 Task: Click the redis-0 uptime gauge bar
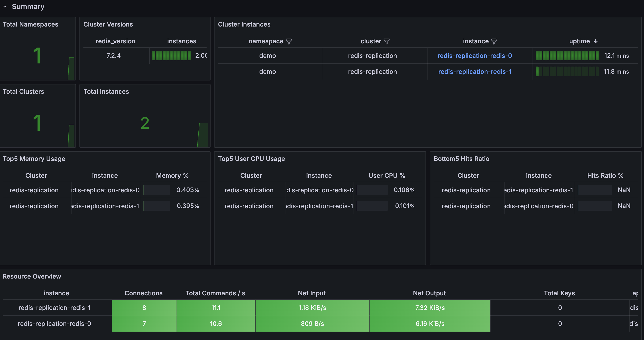tap(567, 55)
